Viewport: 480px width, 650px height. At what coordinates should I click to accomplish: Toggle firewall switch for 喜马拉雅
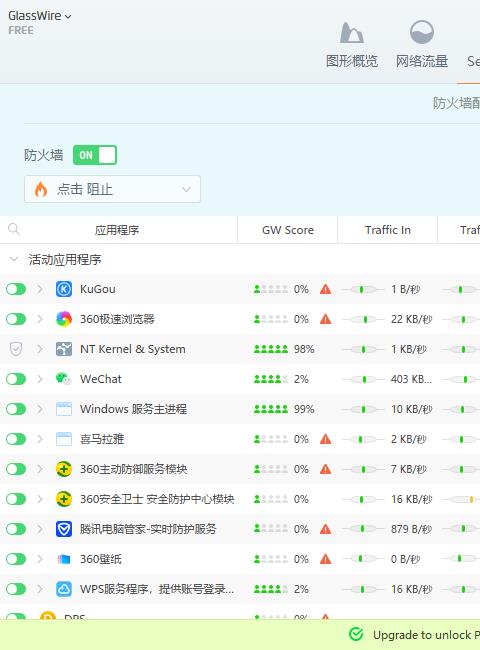coord(16,439)
